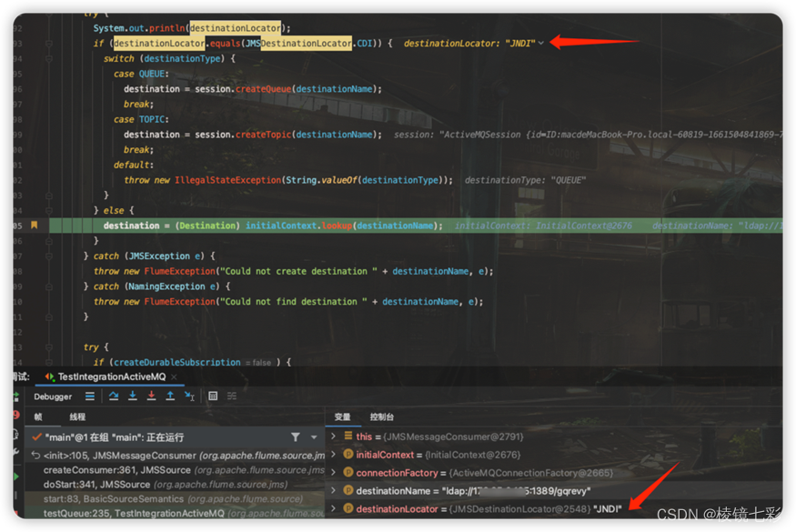Expand the destinationLocator variable node

tap(333, 508)
